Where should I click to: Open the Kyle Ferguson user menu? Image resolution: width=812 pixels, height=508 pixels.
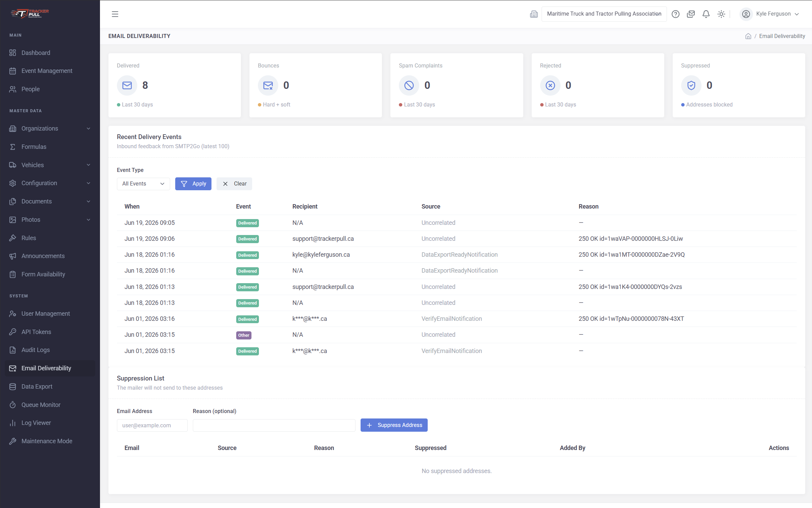(770, 14)
